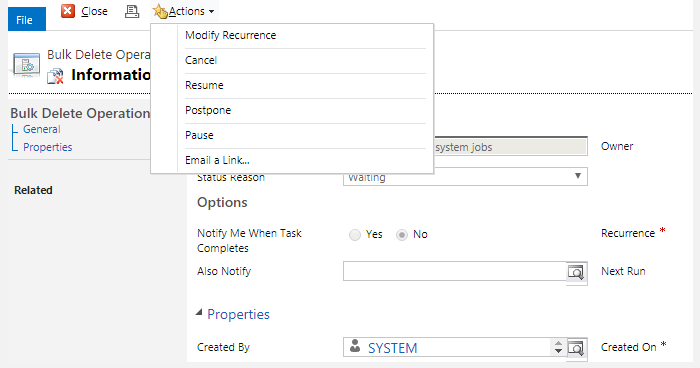Viewport: 700px width, 368px height.
Task: Click the Information delete-document icon
Action: click(x=55, y=76)
